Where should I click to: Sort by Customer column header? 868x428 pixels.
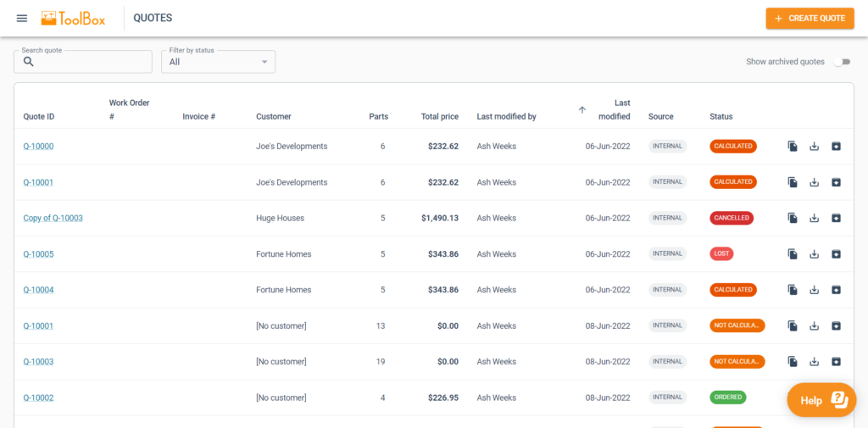(273, 117)
